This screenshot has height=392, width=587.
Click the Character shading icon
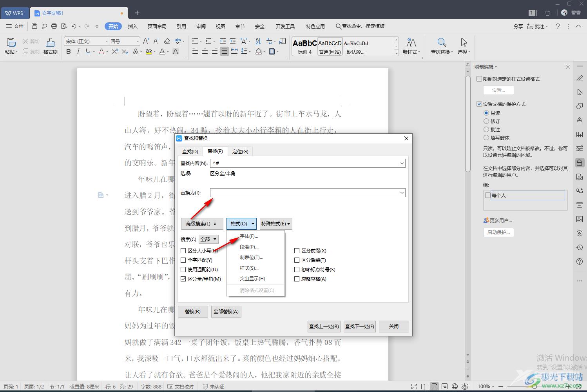(x=176, y=51)
